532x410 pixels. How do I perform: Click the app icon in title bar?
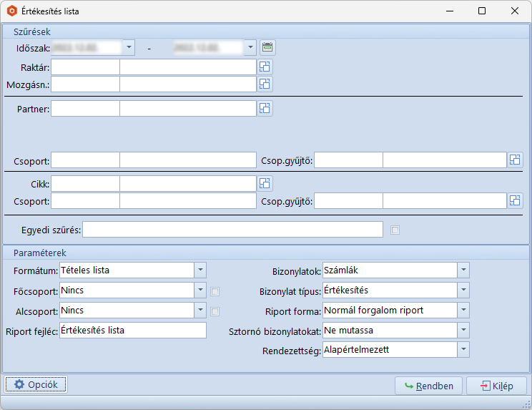click(x=11, y=11)
